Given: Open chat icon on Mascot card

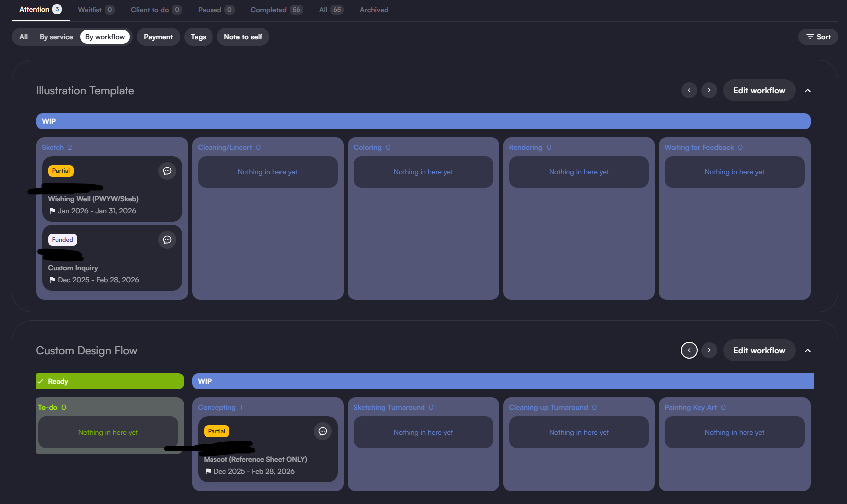Looking at the screenshot, I should 323,431.
